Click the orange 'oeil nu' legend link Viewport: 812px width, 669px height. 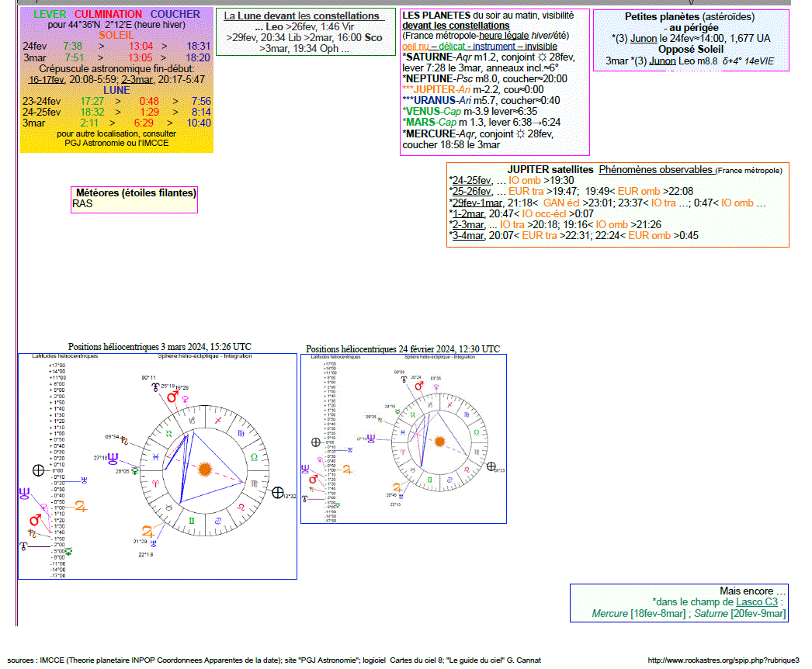[415, 47]
